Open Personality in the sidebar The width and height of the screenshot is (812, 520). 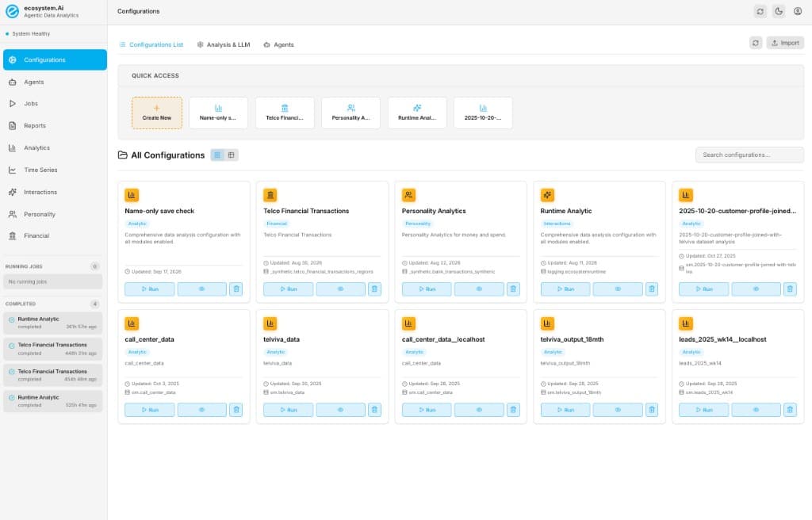coord(55,214)
